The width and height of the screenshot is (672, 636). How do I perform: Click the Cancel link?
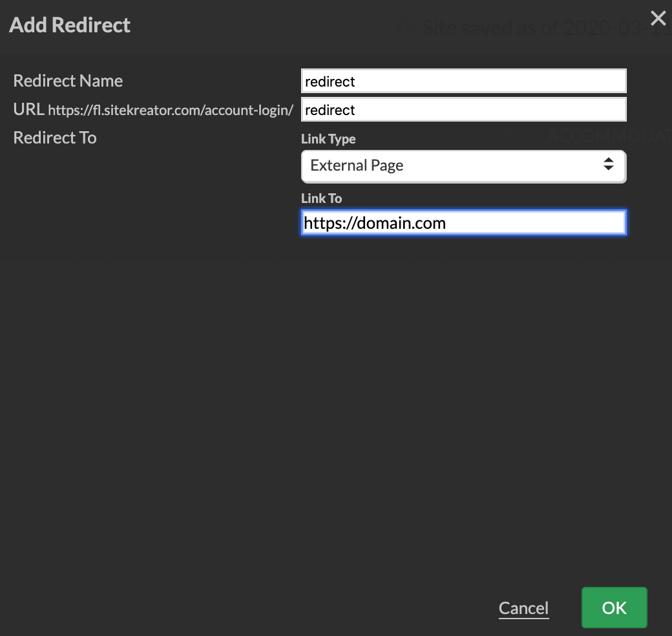tap(523, 608)
